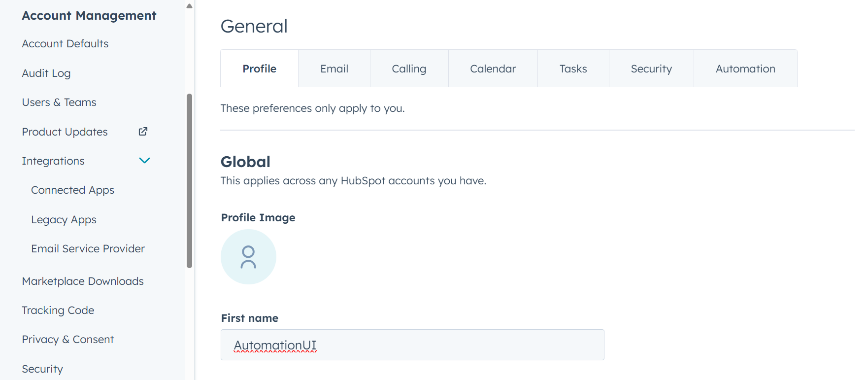The height and width of the screenshot is (380, 868).
Task: Open Account Defaults in sidebar
Action: coord(65,44)
